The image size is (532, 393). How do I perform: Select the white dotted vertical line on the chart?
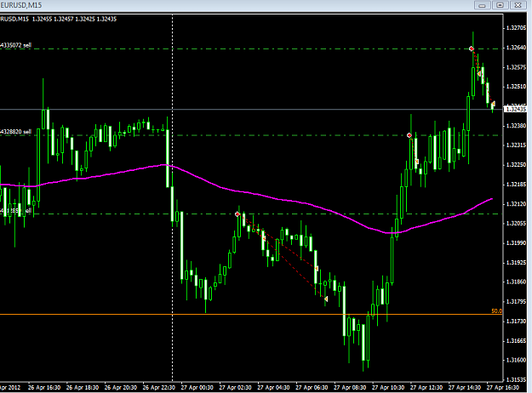(x=172, y=196)
